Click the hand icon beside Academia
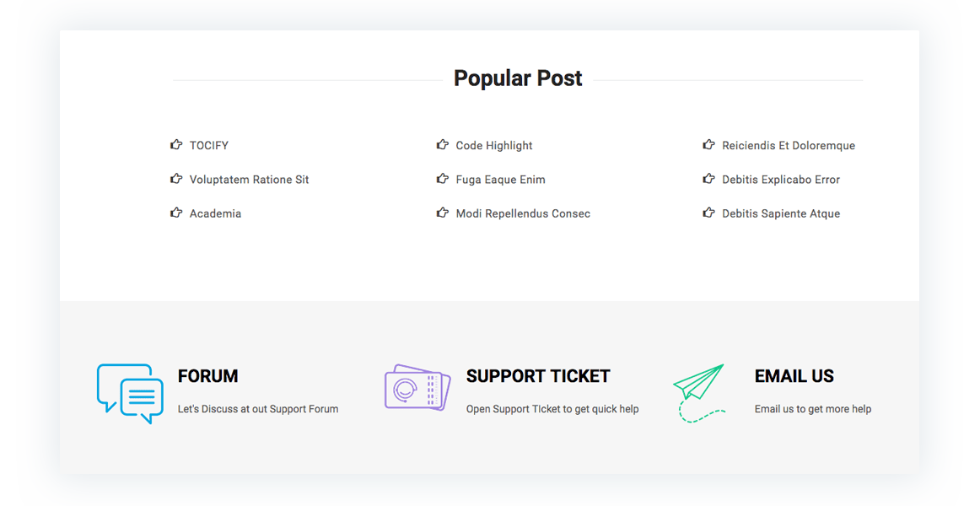 coord(176,213)
